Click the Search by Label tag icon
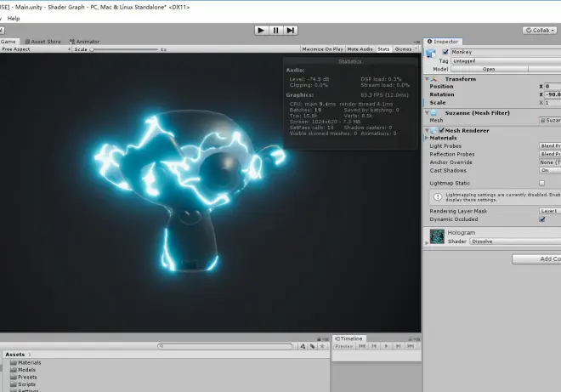 [x=312, y=346]
